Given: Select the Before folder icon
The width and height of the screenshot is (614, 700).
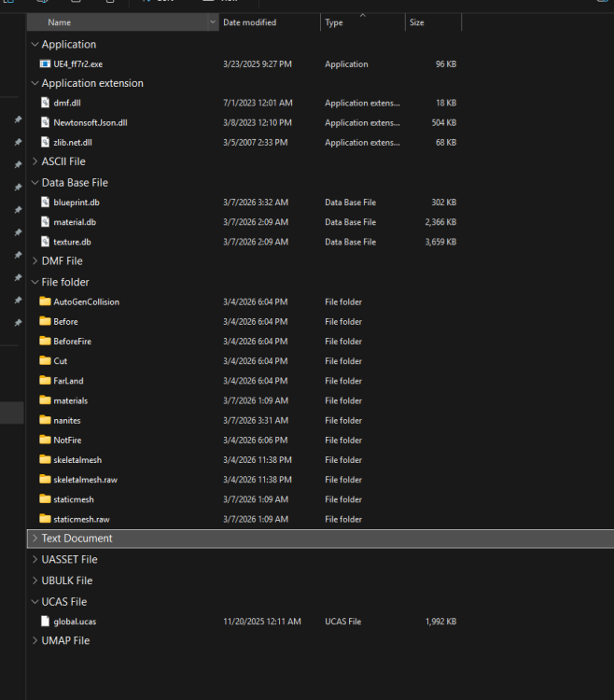Looking at the screenshot, I should coord(45,321).
